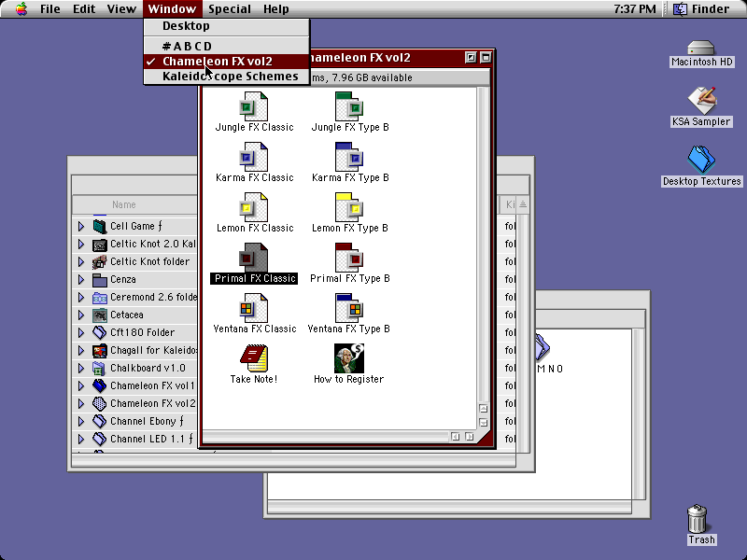This screenshot has width=747, height=560.
Task: Expand the Ceremond 2.6 folder triangle
Action: 81,298
